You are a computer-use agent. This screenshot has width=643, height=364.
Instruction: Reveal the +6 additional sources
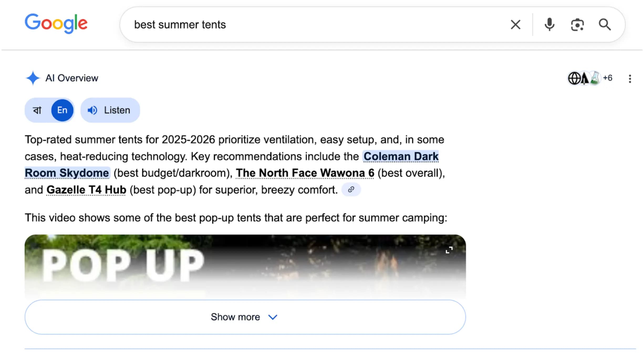point(608,78)
